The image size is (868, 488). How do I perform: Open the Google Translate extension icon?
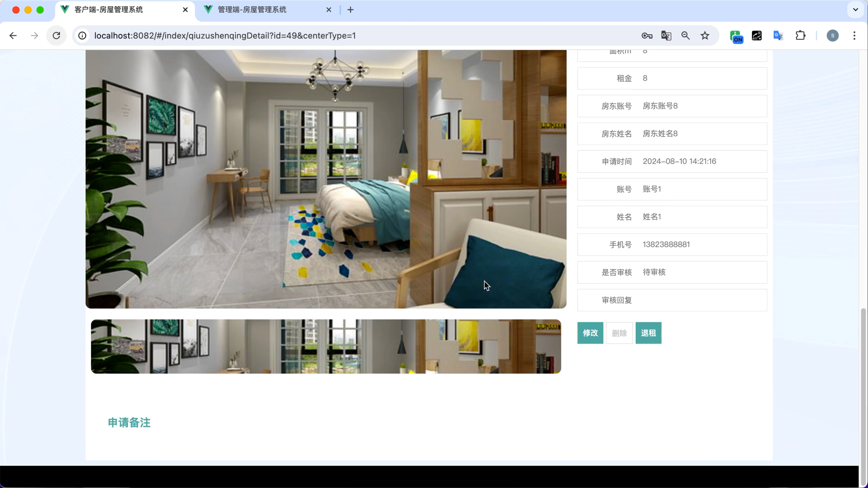[x=778, y=36]
